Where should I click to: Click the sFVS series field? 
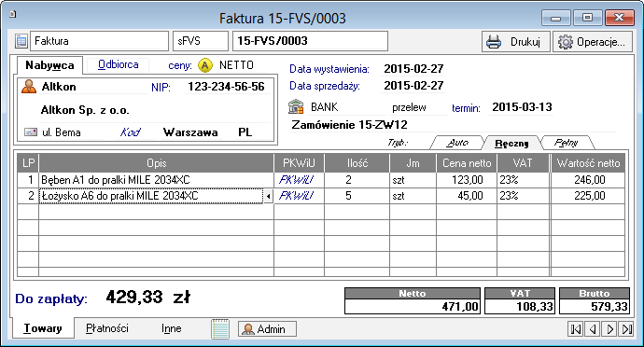click(201, 41)
